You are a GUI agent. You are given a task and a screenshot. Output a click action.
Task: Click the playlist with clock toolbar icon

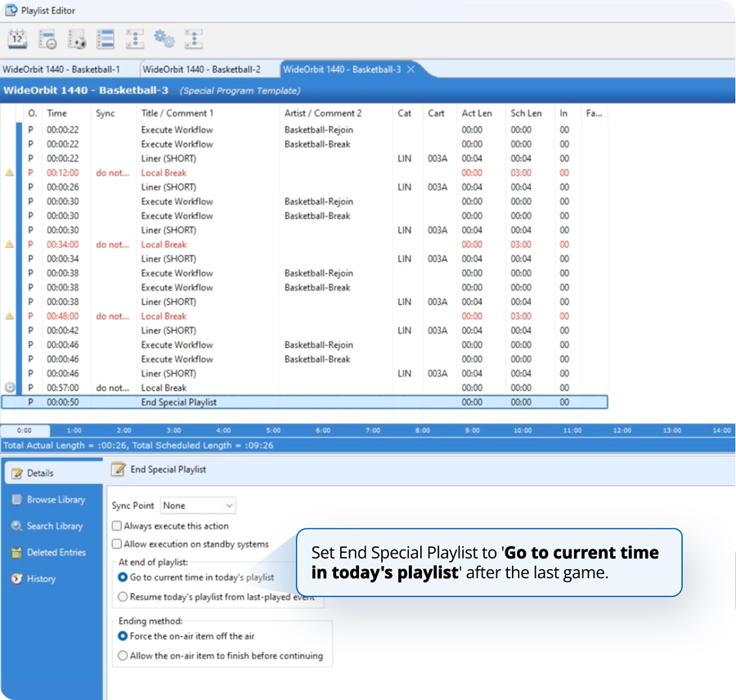(x=47, y=39)
